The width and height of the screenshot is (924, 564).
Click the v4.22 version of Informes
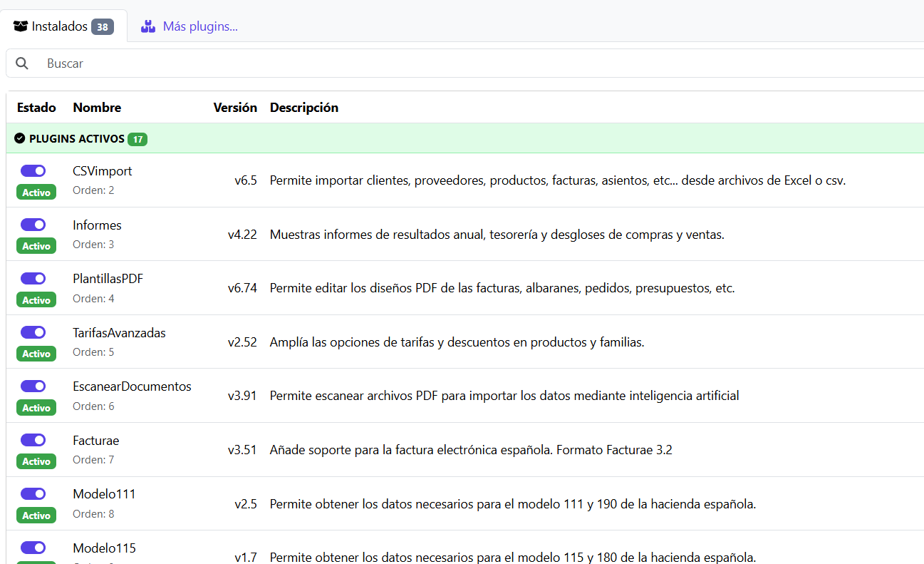tap(242, 235)
